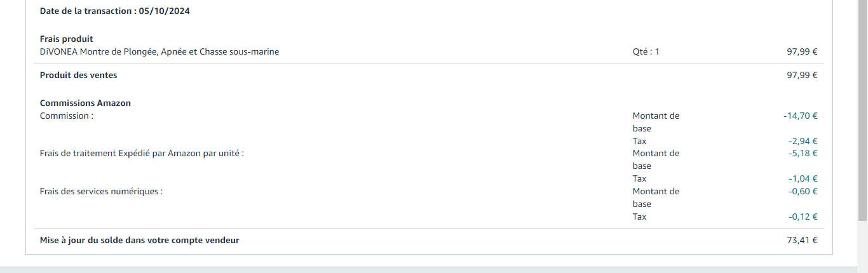The image size is (868, 273).
Task: Click the commission base amount -14,70 €
Action: tap(801, 116)
